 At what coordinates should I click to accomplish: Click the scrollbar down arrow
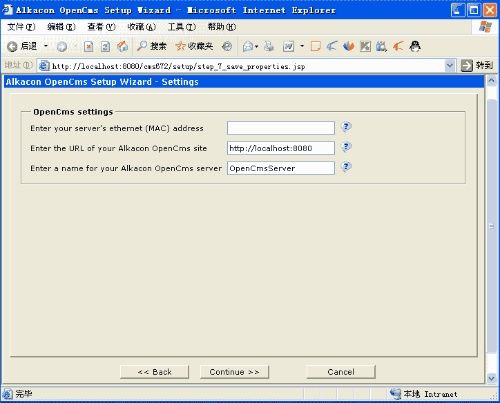click(x=491, y=378)
